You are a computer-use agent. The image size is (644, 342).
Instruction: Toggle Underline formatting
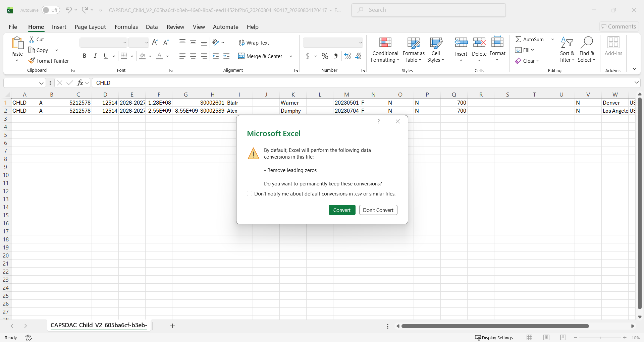click(x=106, y=56)
